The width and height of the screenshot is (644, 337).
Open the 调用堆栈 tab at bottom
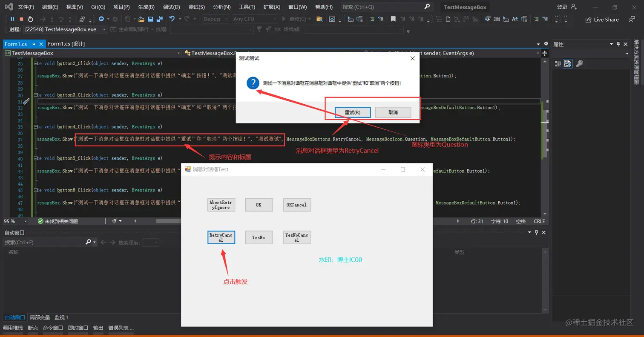point(13,328)
